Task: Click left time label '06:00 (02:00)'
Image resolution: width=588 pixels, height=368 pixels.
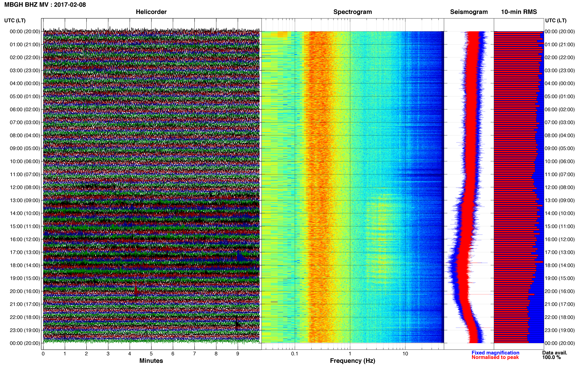Action: tap(25, 110)
